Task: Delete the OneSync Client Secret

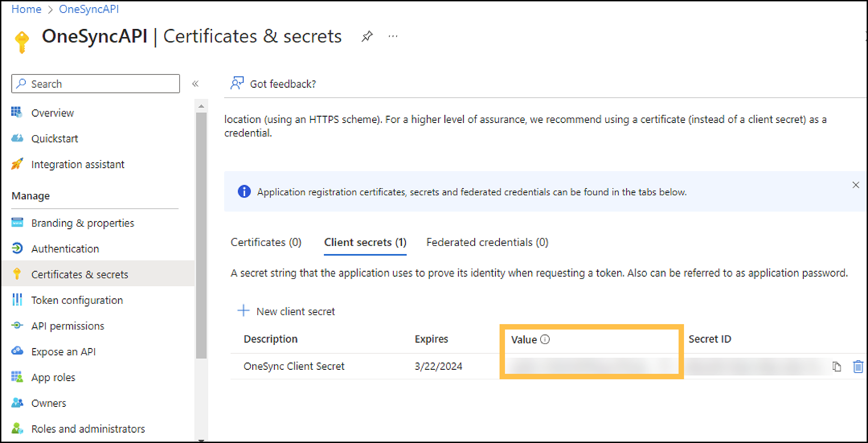Action: click(858, 366)
